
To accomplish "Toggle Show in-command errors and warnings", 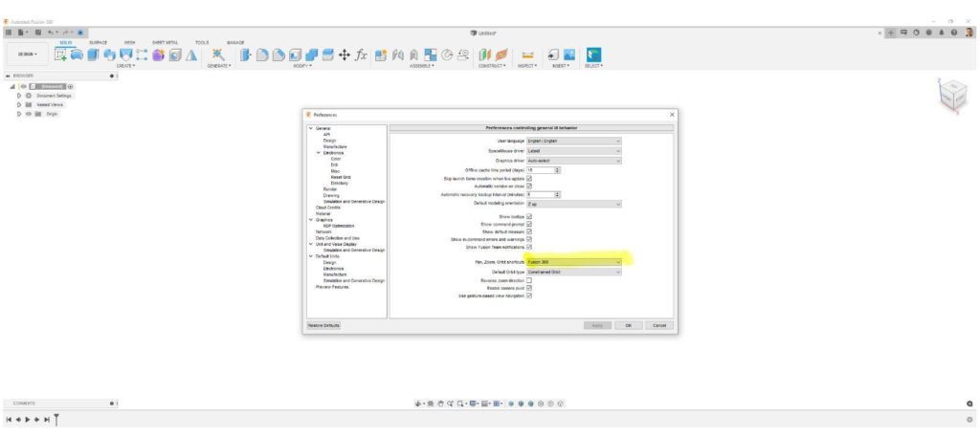I will pos(529,239).
